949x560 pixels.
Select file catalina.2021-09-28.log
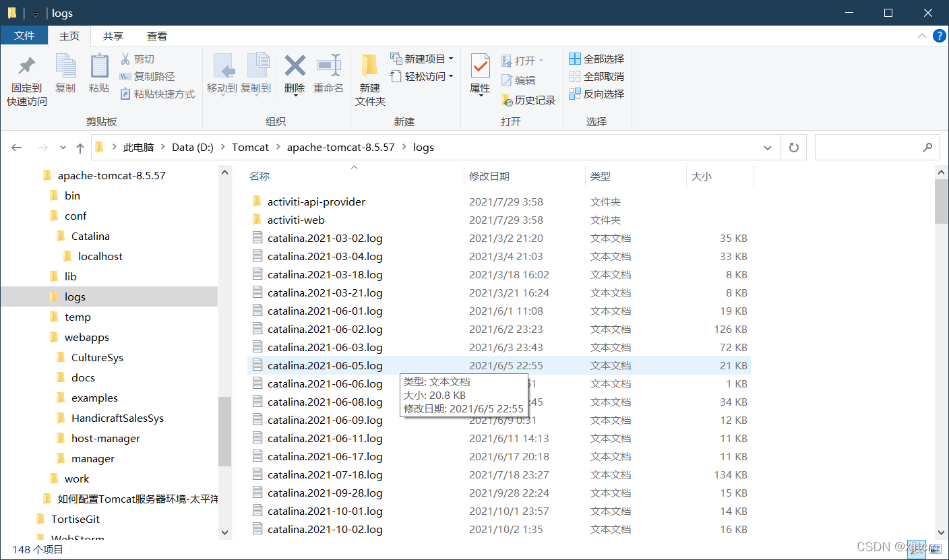[325, 493]
